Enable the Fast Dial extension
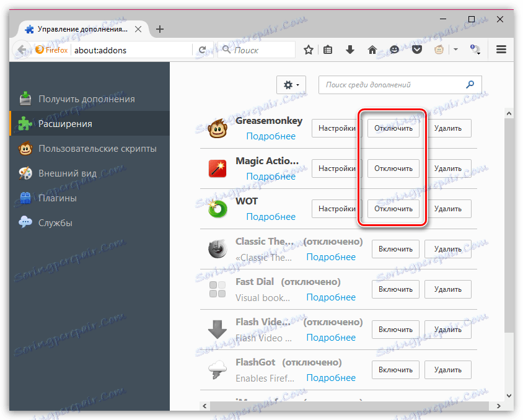 395,290
